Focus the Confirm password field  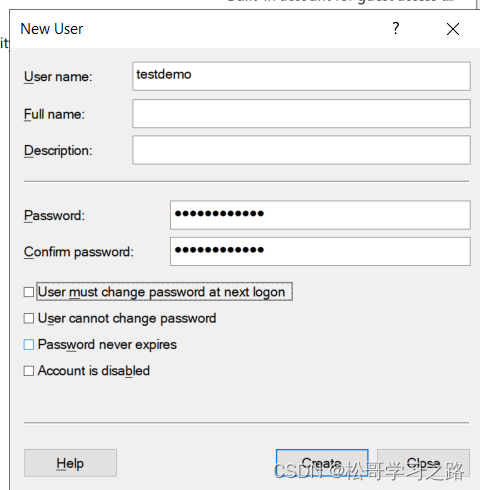(x=320, y=251)
